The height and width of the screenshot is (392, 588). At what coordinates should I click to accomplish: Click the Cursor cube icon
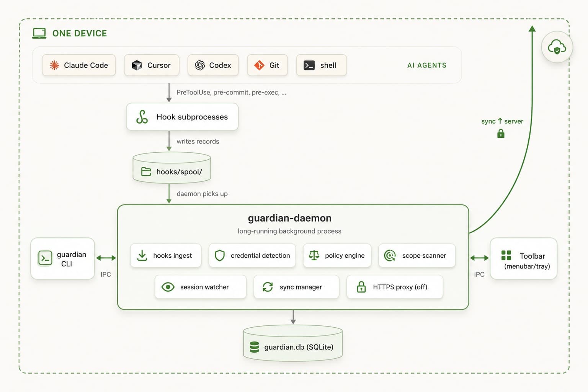point(137,65)
